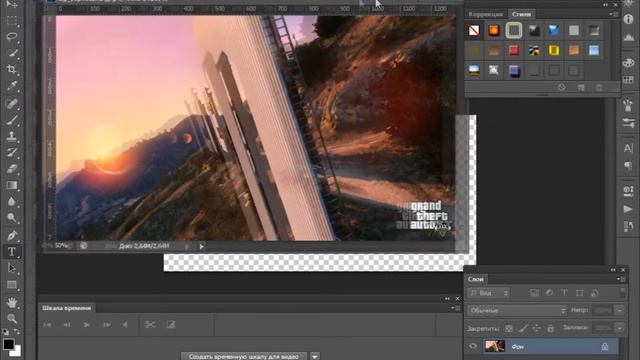Image resolution: width=640 pixels, height=360 pixels.
Task: Delete style with trash icon
Action: pos(599,87)
